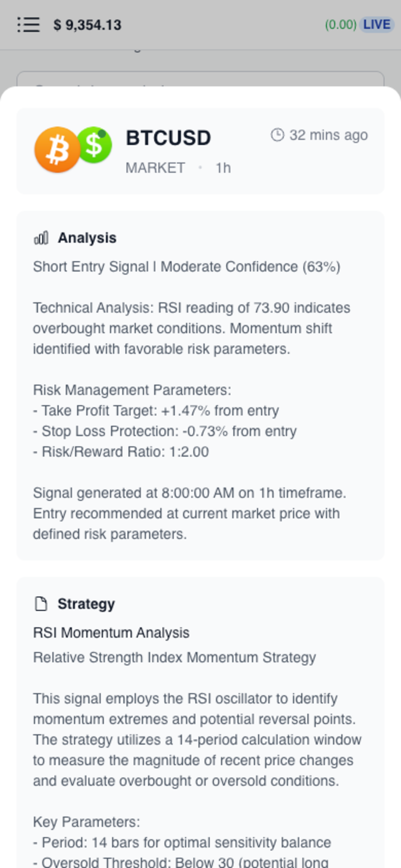The image size is (401, 868).
Task: Click the $ 9,354.13 account balance
Action: 87,25
